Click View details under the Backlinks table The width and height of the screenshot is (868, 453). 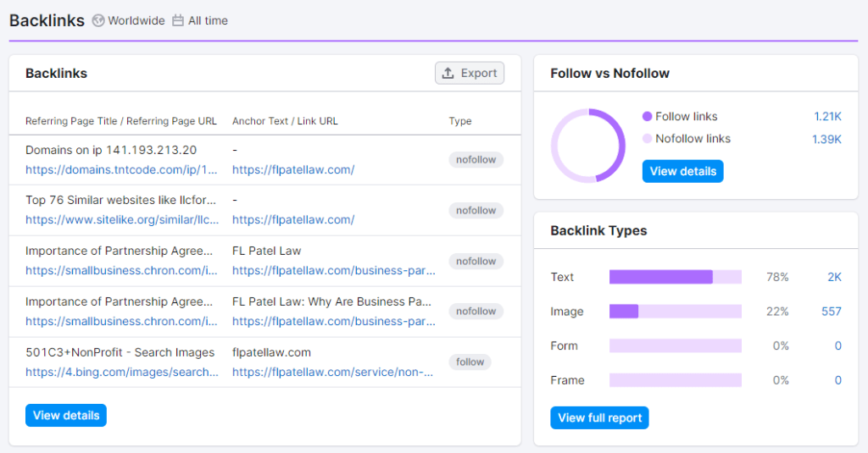[x=66, y=416]
